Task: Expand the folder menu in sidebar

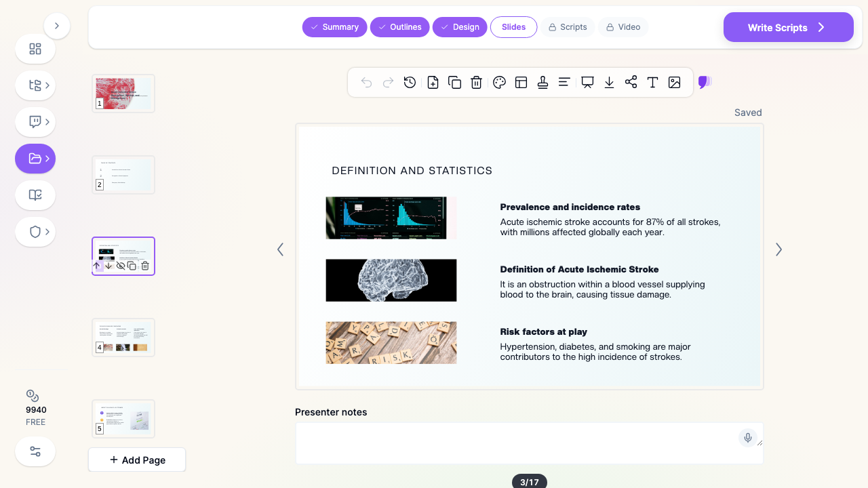Action: tap(35, 159)
